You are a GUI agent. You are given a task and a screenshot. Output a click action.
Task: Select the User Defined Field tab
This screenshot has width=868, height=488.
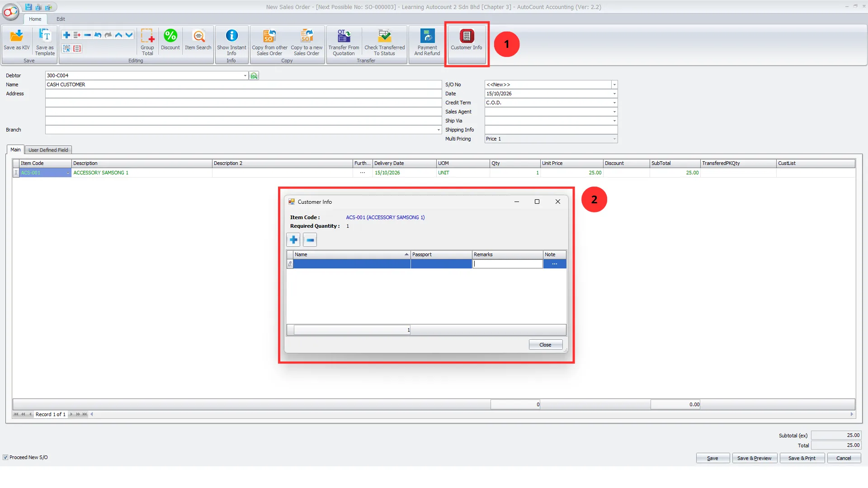48,150
